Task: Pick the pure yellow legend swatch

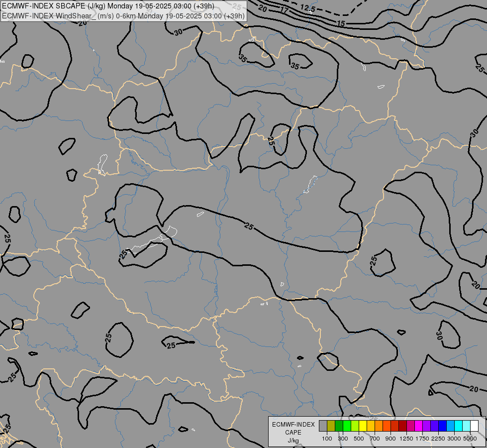Action: point(363,426)
